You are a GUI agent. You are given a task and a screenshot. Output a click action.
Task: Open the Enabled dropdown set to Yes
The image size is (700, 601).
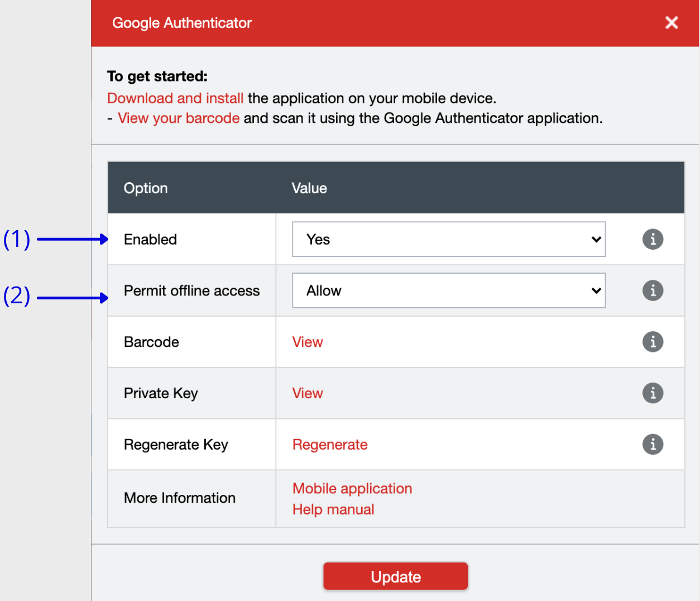click(449, 239)
